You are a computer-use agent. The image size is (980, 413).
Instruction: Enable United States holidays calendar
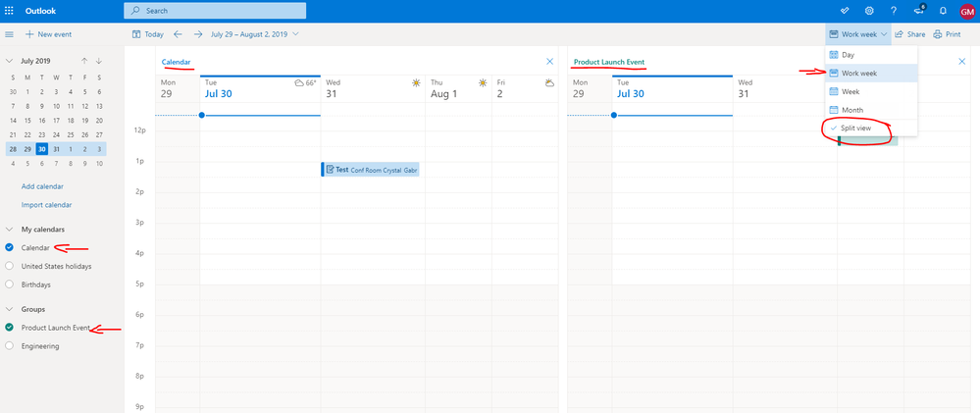9,266
